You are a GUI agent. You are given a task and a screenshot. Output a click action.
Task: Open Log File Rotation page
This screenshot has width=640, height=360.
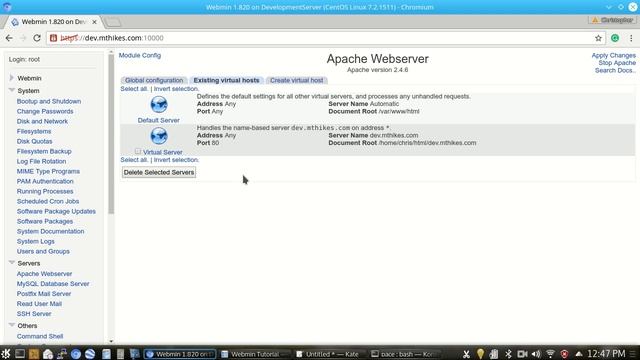[41, 161]
